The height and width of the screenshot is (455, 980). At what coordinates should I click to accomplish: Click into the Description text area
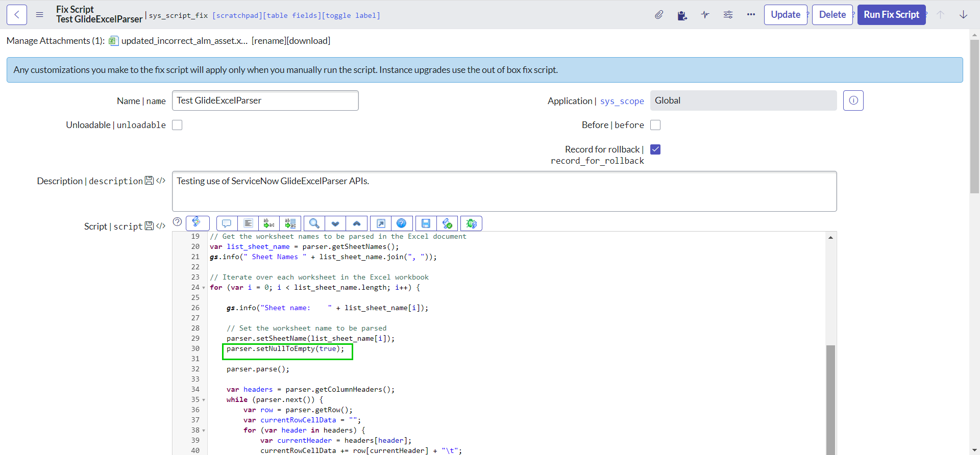504,191
